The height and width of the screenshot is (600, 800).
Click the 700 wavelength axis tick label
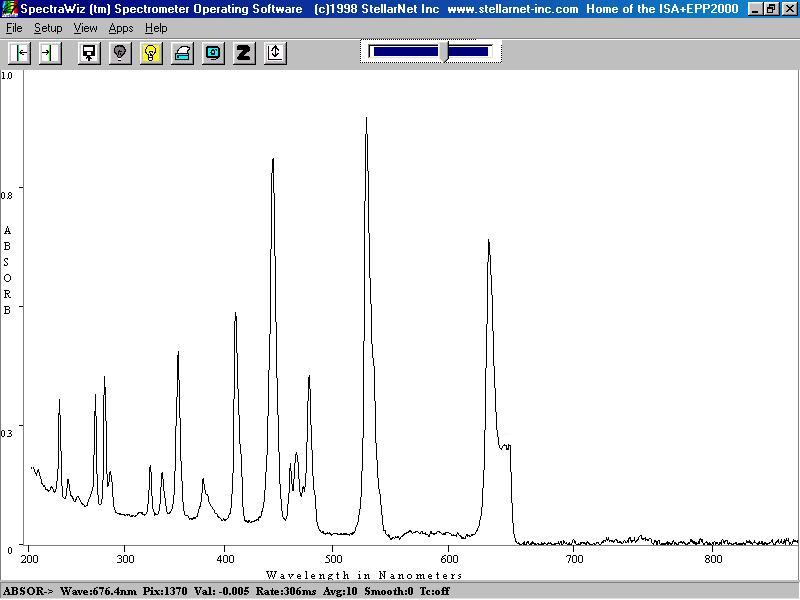(x=574, y=559)
